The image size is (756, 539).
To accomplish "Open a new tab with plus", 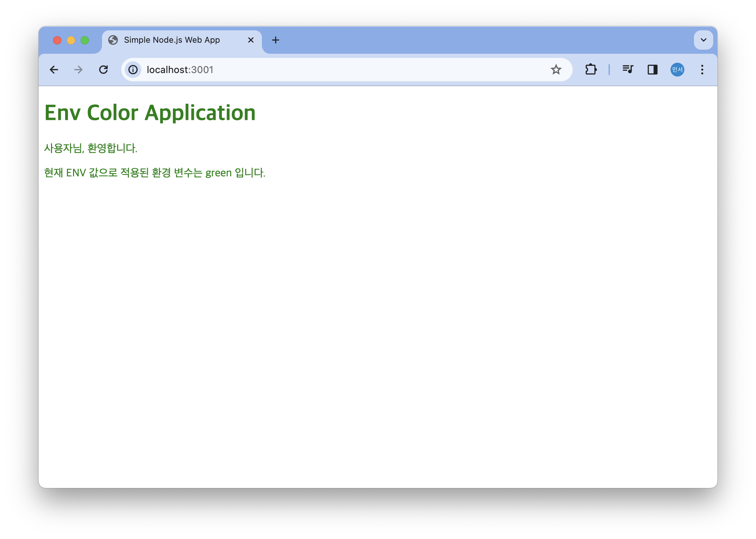I will pos(275,40).
